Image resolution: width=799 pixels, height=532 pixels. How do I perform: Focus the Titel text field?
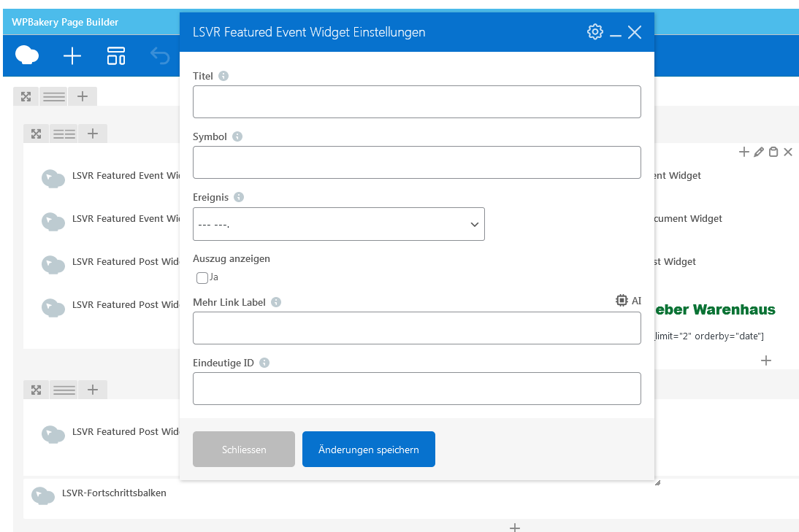click(416, 102)
